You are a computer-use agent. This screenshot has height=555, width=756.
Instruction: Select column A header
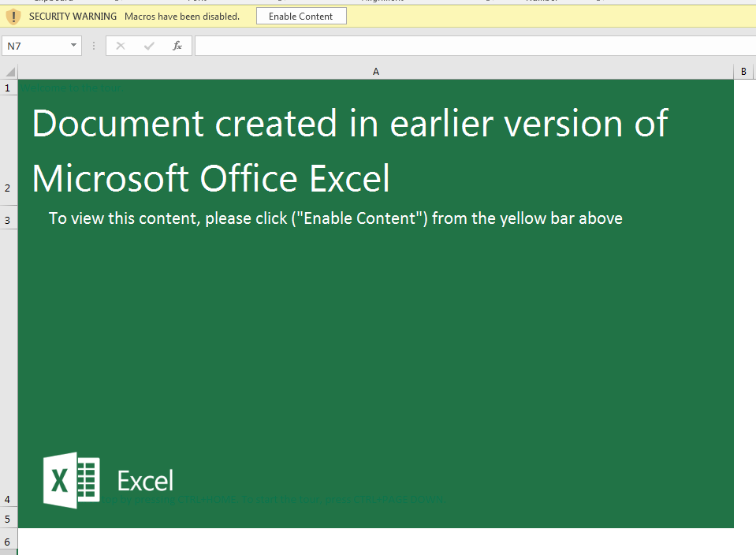coord(376,72)
